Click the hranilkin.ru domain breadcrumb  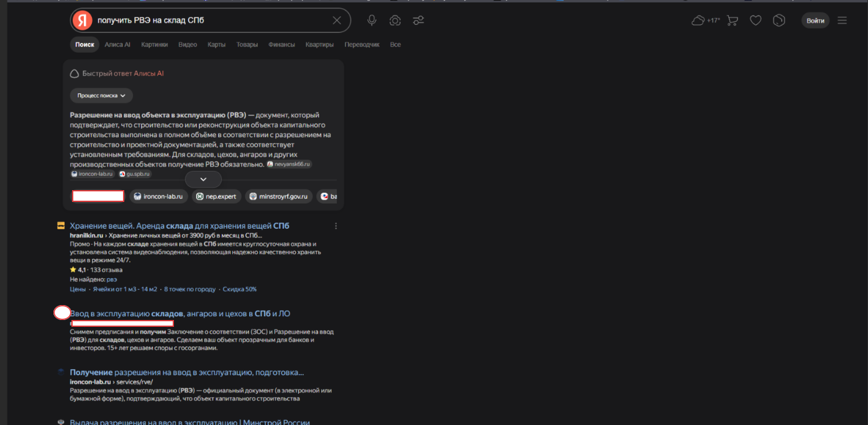click(86, 235)
